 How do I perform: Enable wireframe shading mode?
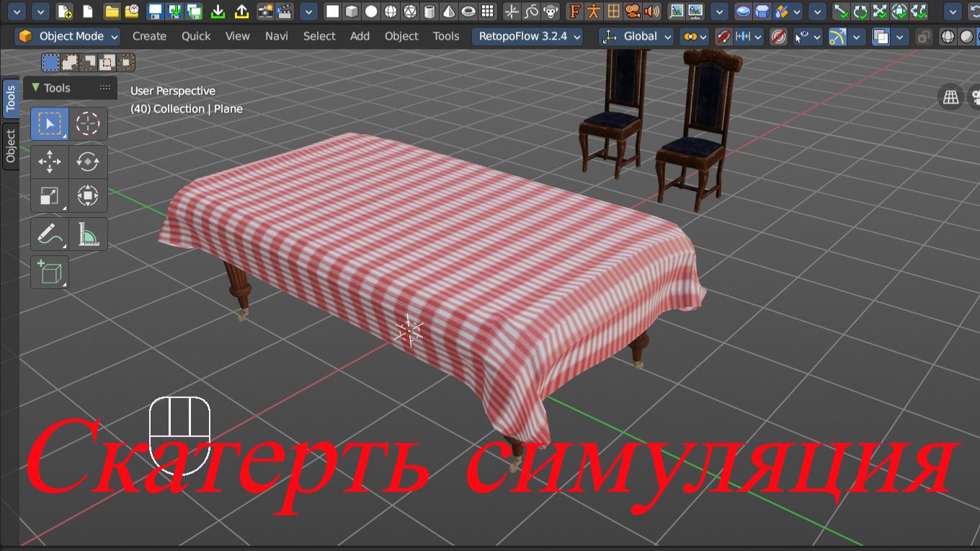click(x=948, y=36)
